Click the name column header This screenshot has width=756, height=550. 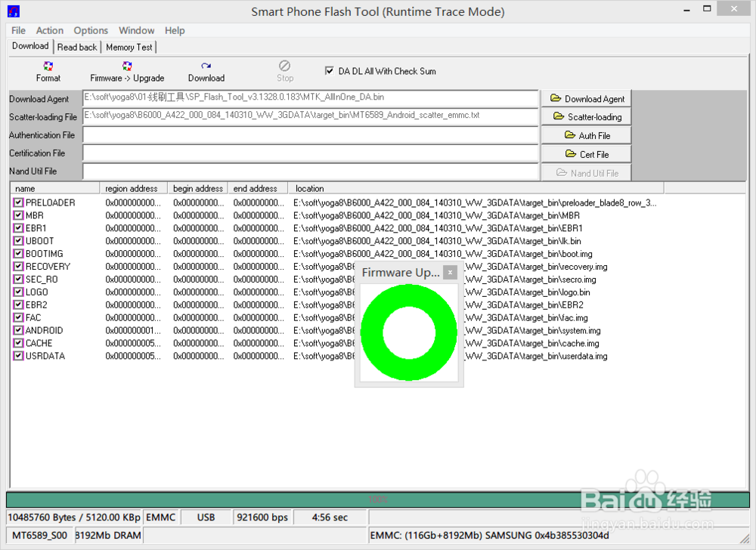54,188
